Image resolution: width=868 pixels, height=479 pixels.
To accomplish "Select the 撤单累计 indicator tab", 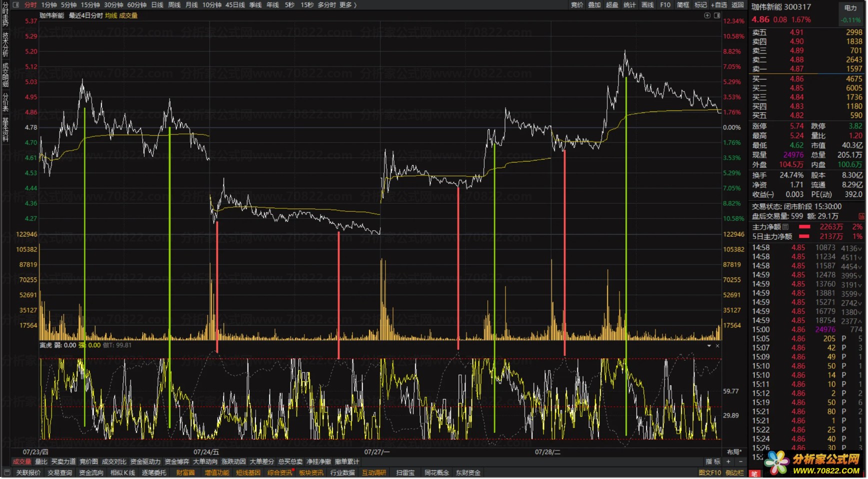I will (347, 461).
